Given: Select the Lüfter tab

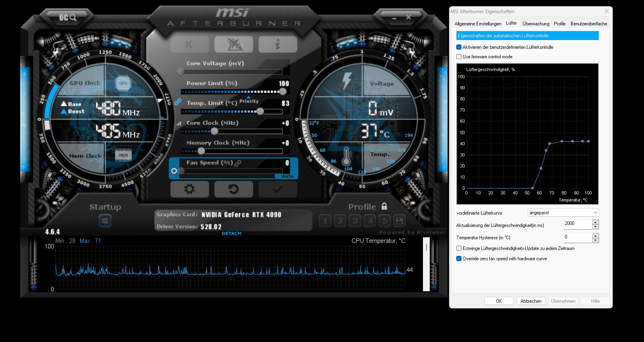Looking at the screenshot, I should pyautogui.click(x=511, y=23).
